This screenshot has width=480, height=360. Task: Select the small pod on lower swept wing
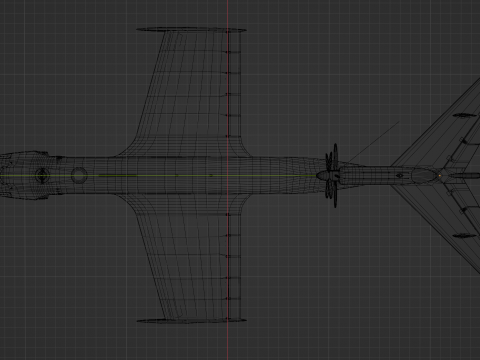click(464, 236)
